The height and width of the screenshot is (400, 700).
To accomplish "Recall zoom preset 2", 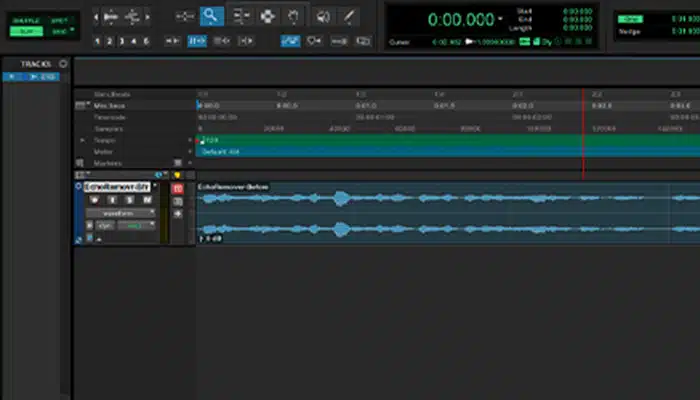I will 109,41.
